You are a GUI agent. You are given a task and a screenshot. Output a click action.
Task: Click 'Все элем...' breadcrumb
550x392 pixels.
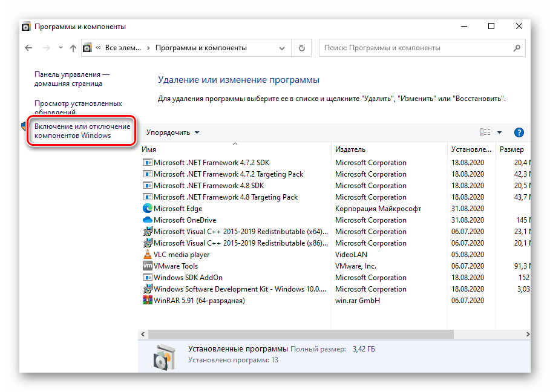coord(123,48)
